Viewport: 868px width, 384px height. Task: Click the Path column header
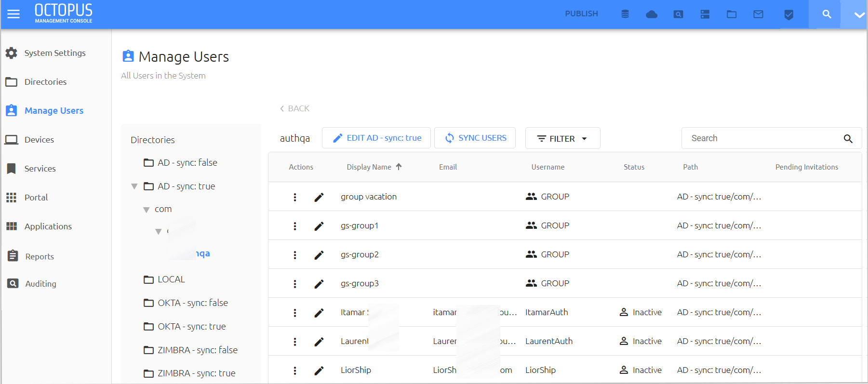coord(690,167)
